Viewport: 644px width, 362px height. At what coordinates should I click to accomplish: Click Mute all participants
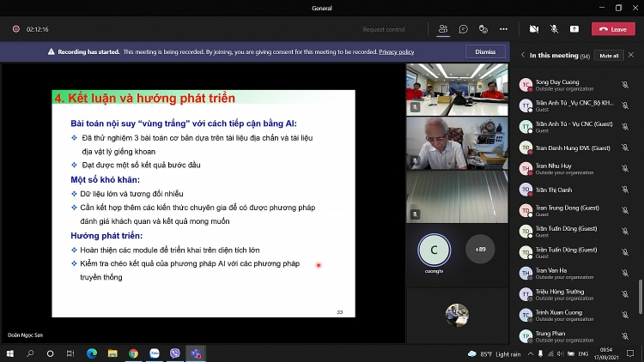tap(609, 56)
